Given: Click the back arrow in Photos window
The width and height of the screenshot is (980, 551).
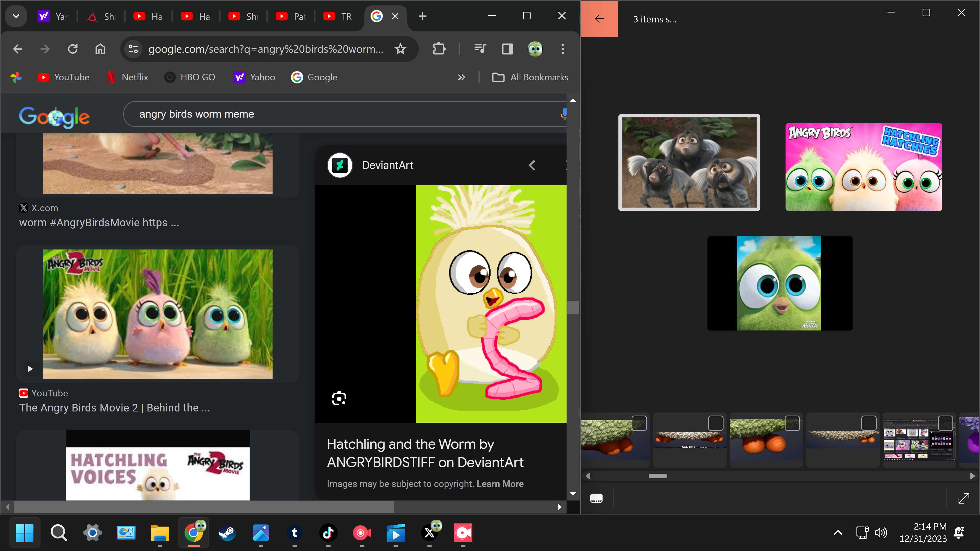Looking at the screenshot, I should pyautogui.click(x=599, y=19).
